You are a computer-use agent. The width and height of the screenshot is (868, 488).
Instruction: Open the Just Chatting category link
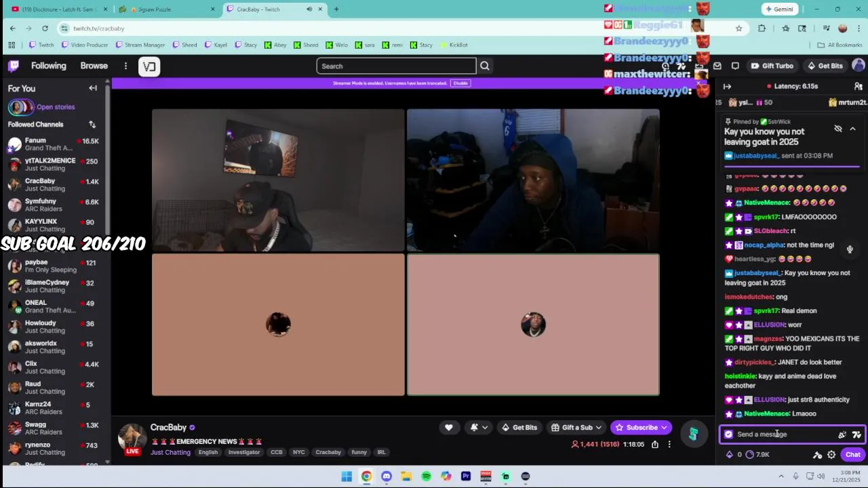pyautogui.click(x=170, y=453)
